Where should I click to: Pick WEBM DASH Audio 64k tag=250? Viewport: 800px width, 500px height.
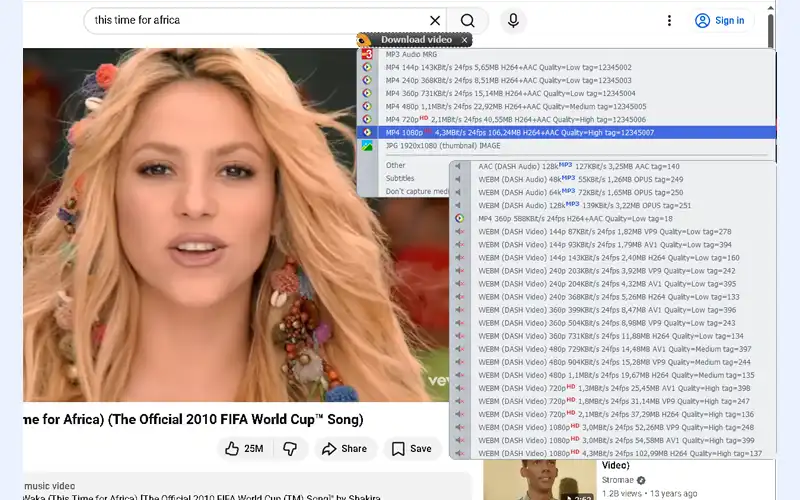click(x=613, y=192)
